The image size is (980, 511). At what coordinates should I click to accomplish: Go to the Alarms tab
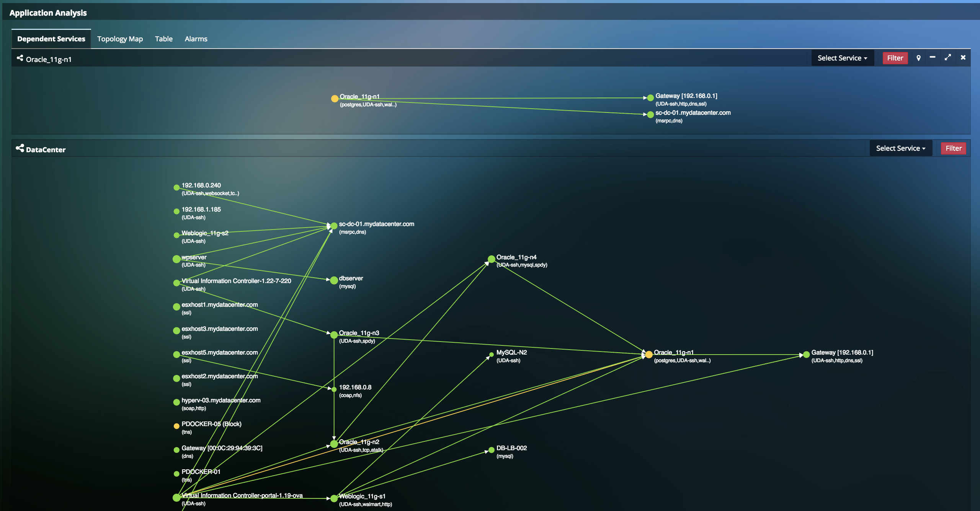coord(196,39)
